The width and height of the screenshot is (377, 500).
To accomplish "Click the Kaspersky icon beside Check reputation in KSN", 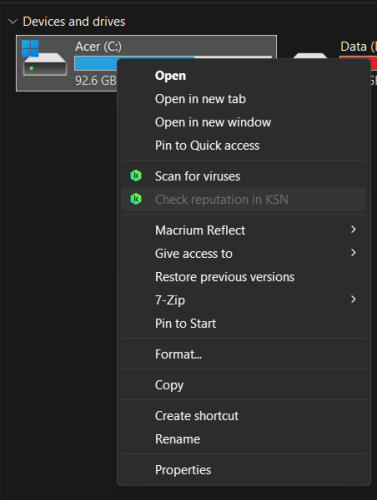I will (136, 199).
